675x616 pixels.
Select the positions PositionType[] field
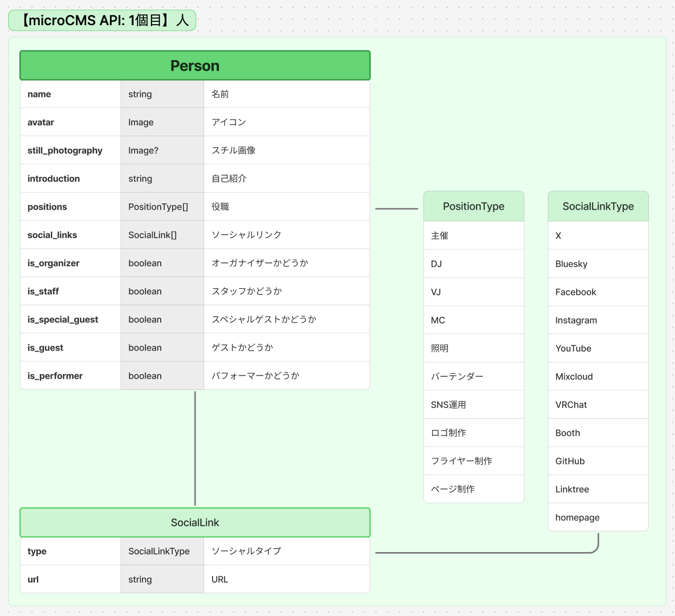194,206
